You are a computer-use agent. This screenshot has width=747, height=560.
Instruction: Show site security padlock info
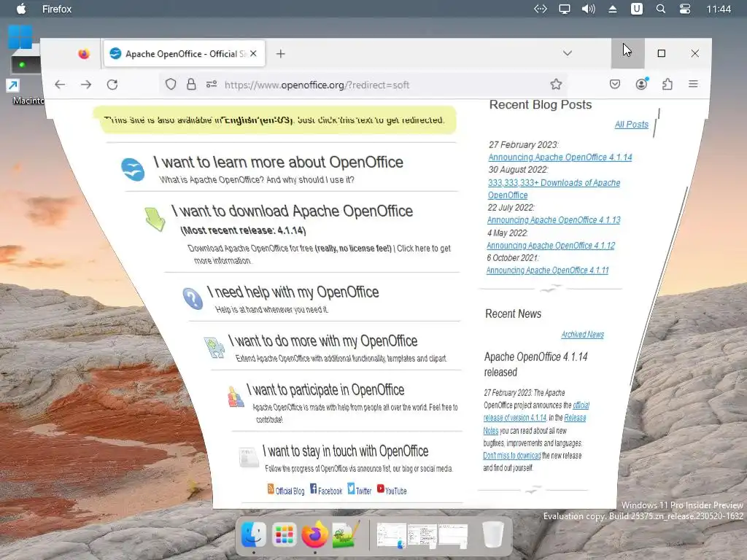191,85
